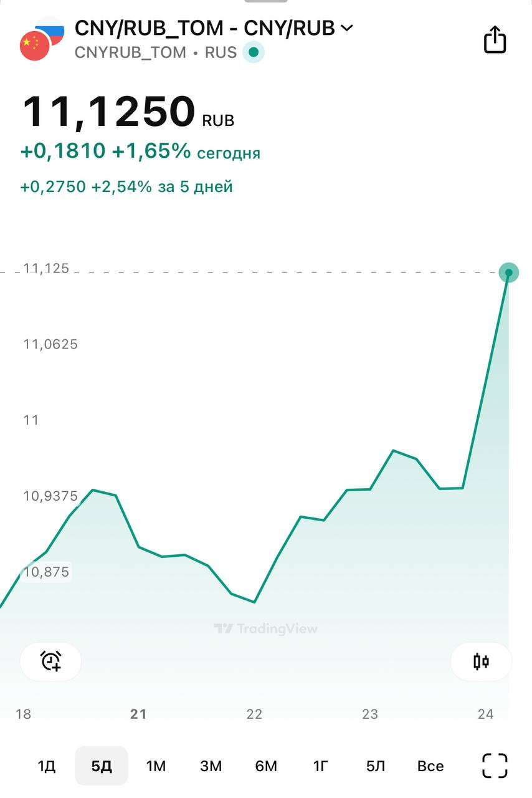Expand the CNY/RUB_TOM symbol dropdown
This screenshot has height=798, width=532.
pos(347,28)
